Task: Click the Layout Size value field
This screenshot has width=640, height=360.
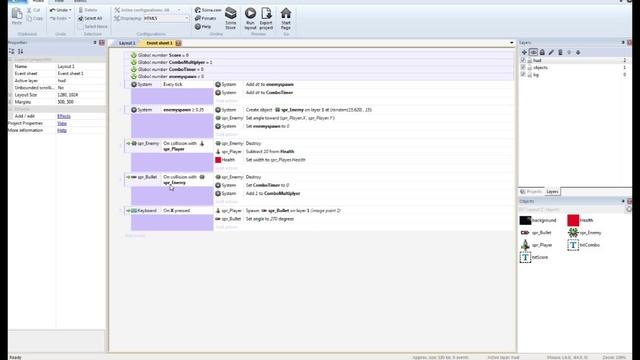Action: (80, 95)
